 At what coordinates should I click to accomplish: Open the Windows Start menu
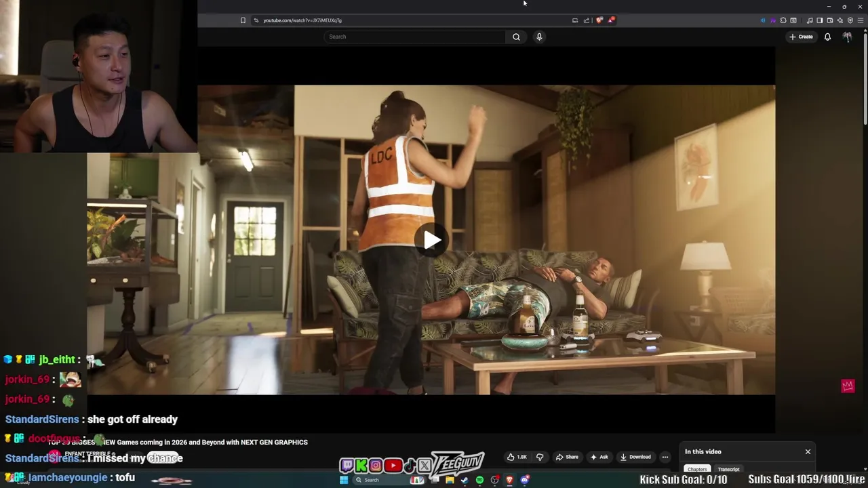(x=344, y=480)
